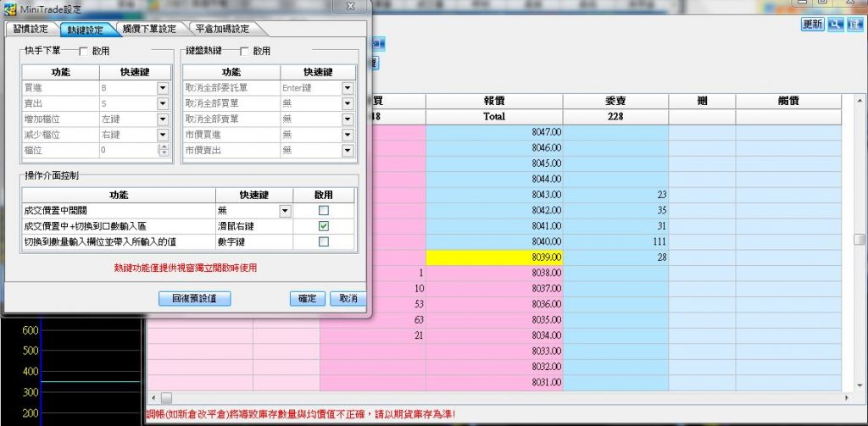This screenshot has height=426, width=868.
Task: Click the 委賣 column header
Action: pyautogui.click(x=615, y=102)
